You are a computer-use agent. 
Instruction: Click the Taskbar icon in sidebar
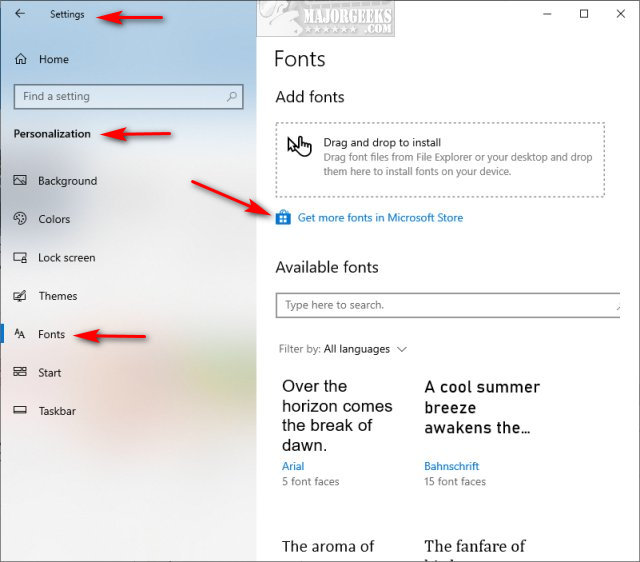[x=20, y=411]
